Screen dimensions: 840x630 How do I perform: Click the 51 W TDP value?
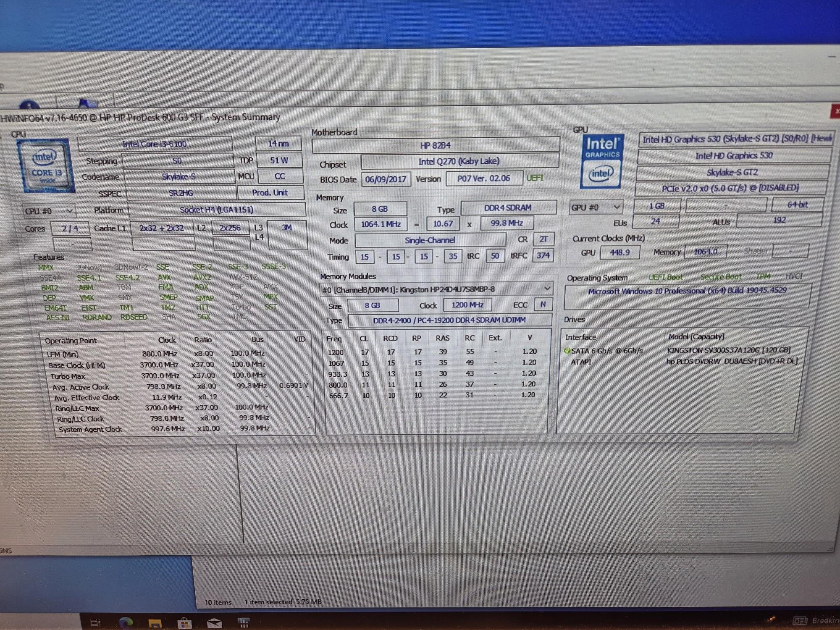[x=279, y=160]
